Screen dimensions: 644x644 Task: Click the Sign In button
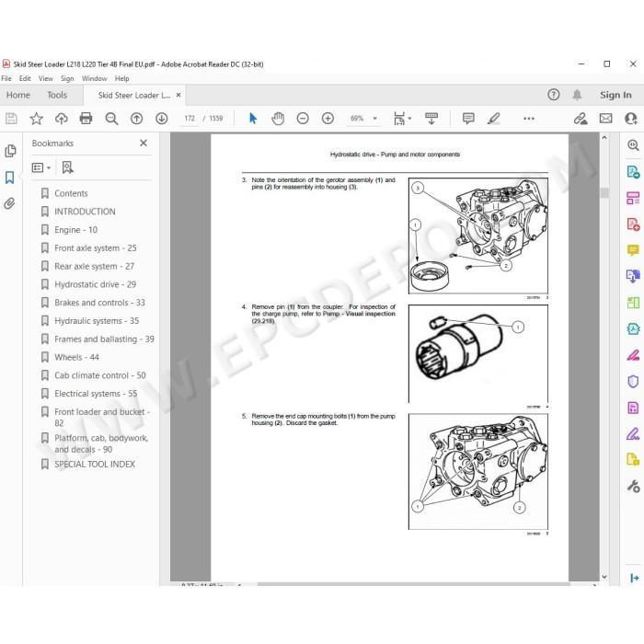615,96
